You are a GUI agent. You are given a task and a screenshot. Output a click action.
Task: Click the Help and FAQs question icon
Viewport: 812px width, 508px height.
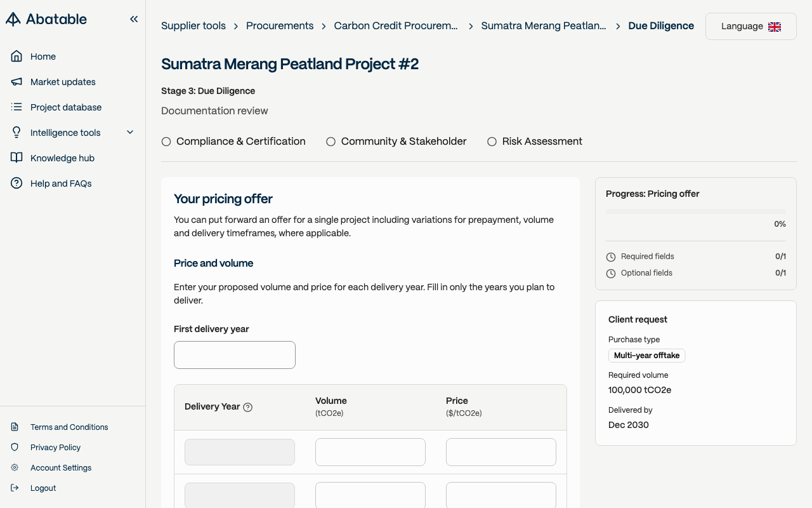tap(16, 184)
